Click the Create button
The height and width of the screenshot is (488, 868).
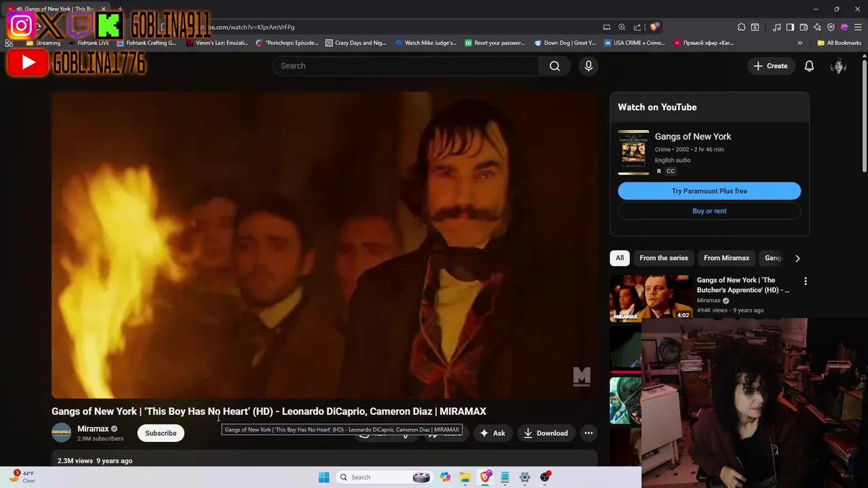[x=770, y=66]
